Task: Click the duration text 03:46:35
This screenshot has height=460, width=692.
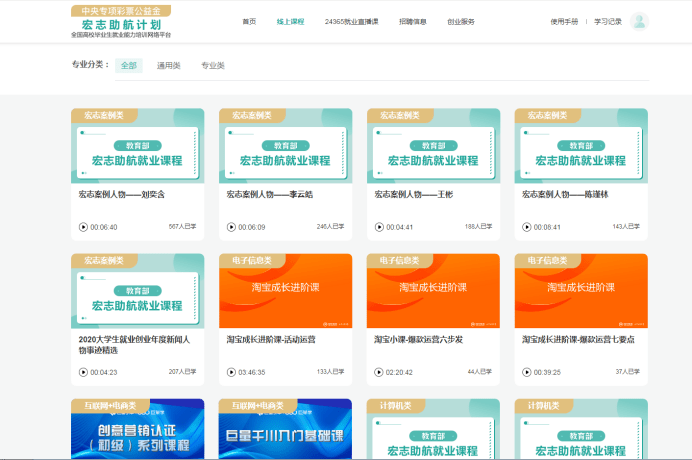Action: (x=252, y=373)
